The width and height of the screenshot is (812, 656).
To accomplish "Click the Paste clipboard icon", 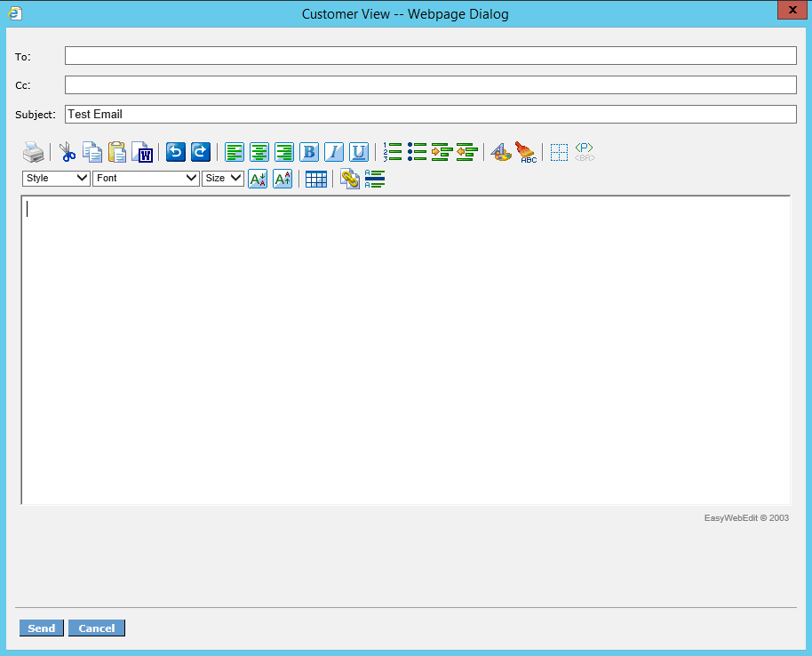I will (x=117, y=152).
